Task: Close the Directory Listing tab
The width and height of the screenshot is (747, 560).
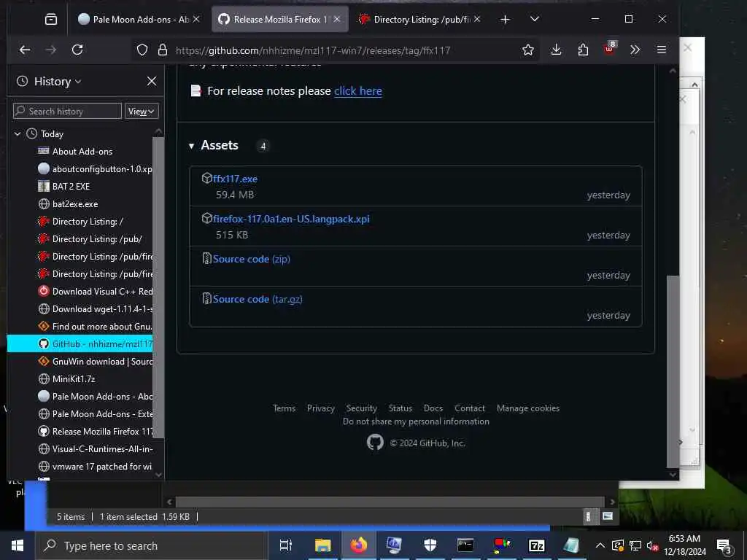Action: coord(477,20)
